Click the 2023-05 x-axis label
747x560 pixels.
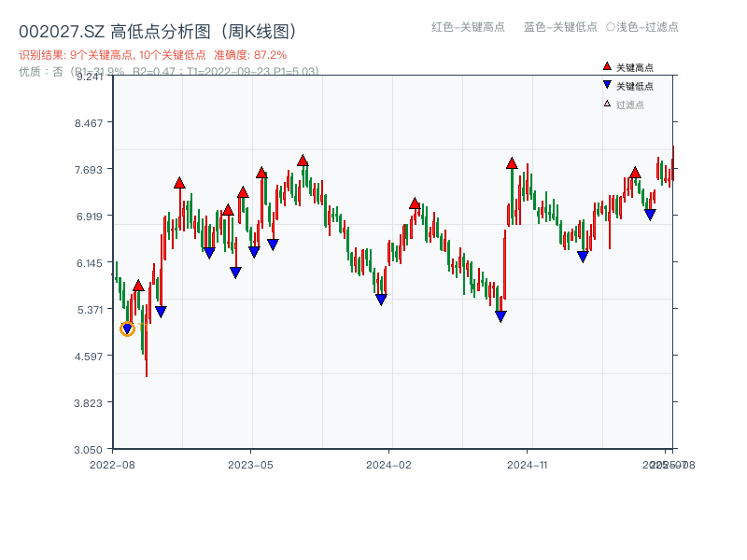[250, 465]
